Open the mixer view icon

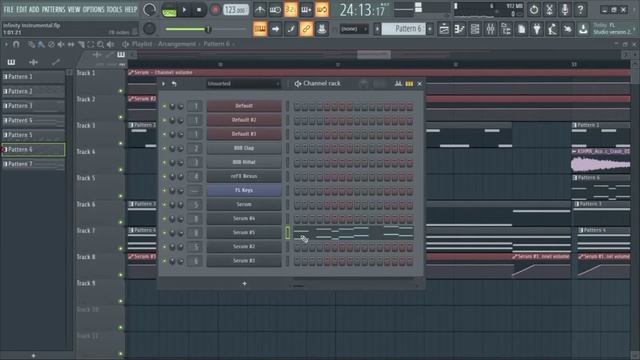[490, 29]
